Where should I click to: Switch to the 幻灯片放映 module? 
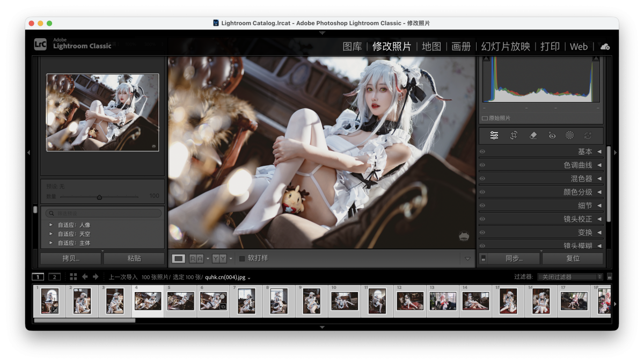(x=506, y=47)
